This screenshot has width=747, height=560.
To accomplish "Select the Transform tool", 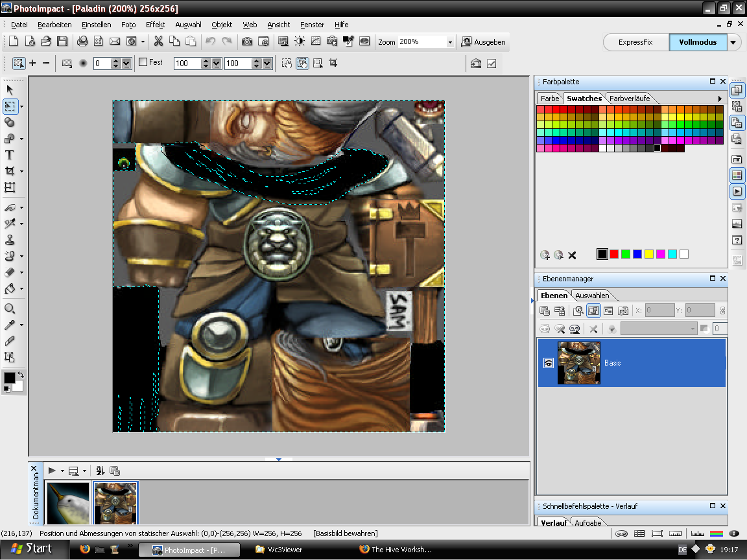I will point(10,187).
